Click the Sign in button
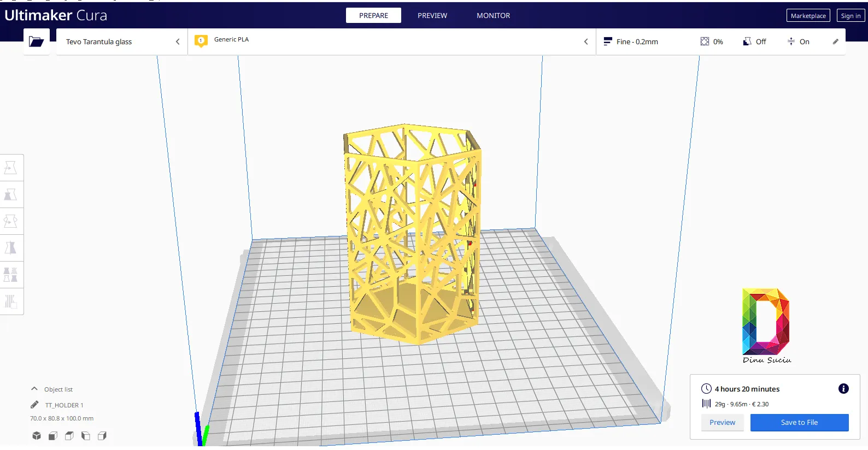This screenshot has width=868, height=450. pyautogui.click(x=851, y=16)
